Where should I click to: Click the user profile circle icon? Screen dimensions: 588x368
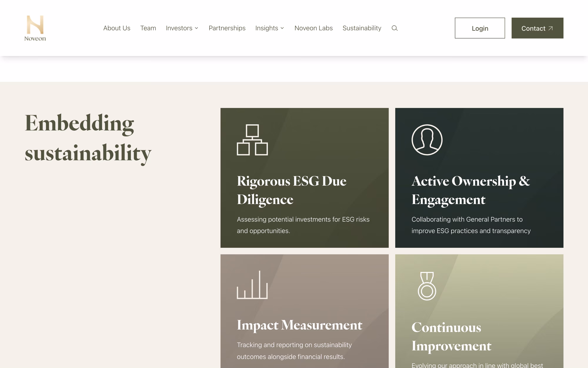coord(427,140)
